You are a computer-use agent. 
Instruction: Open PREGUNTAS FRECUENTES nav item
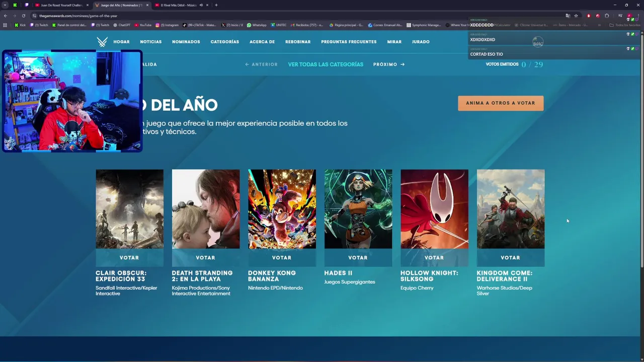[x=349, y=42]
